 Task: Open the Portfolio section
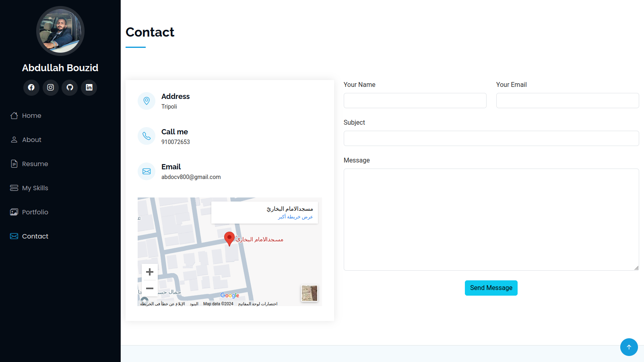click(35, 212)
